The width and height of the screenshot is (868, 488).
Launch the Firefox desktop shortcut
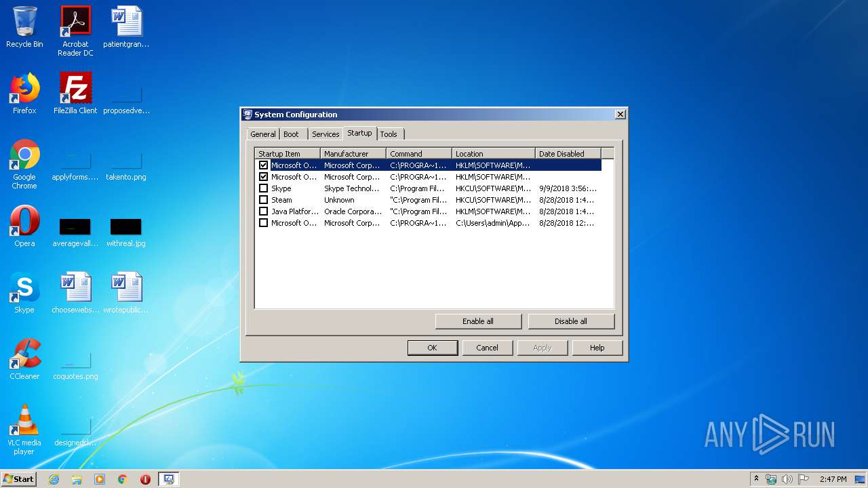[24, 94]
